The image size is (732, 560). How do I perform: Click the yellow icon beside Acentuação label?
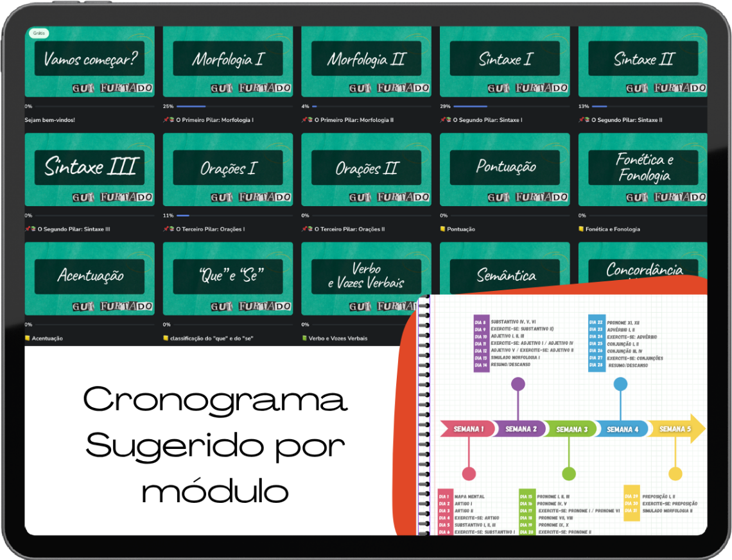(x=27, y=338)
